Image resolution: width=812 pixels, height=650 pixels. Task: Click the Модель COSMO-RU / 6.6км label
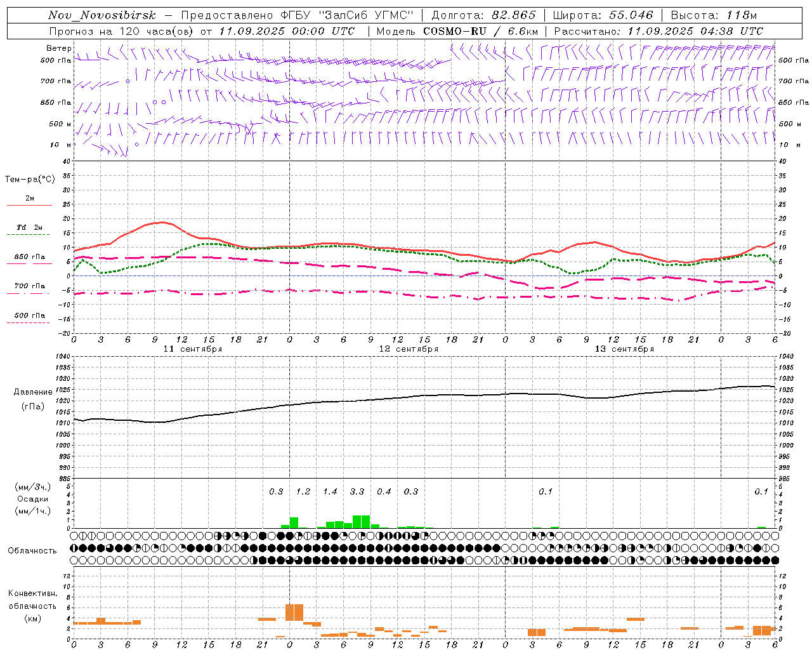457,31
